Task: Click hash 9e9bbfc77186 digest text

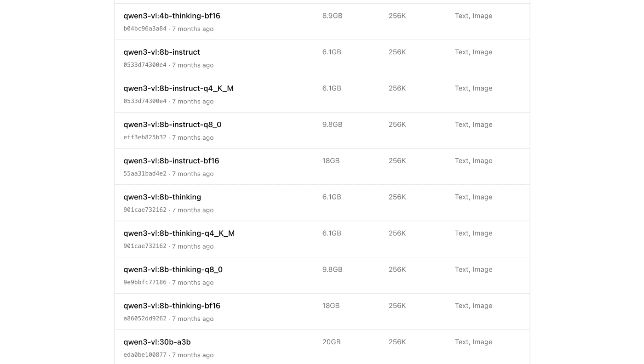Action: coord(145,282)
